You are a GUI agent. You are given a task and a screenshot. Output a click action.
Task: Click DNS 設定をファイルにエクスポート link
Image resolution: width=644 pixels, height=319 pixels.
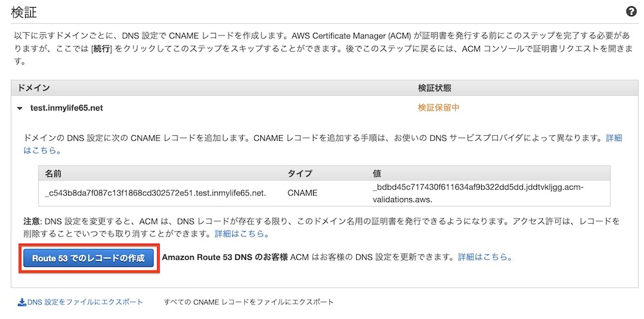point(85,302)
